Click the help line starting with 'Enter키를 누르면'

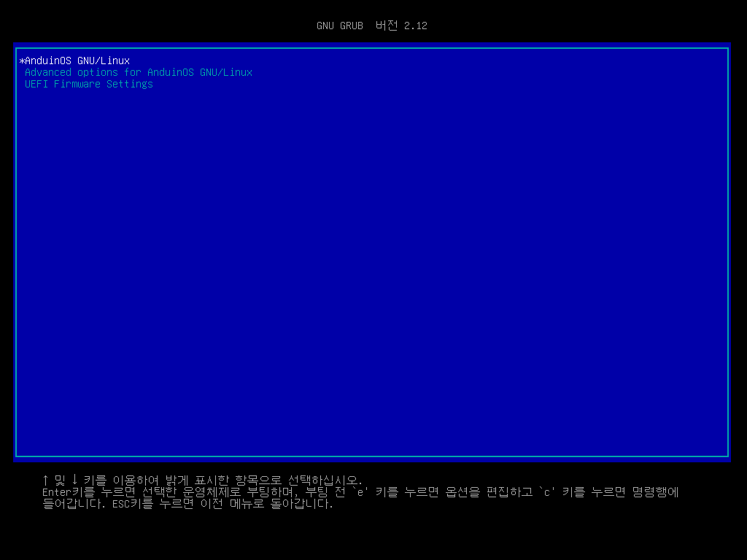360,492
